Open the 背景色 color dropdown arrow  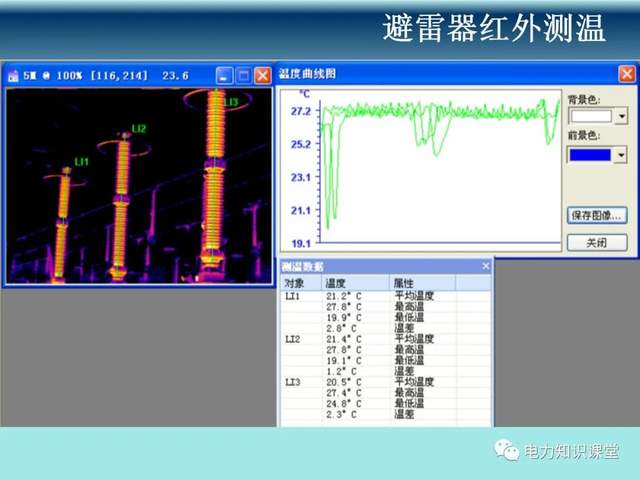pyautogui.click(x=621, y=116)
